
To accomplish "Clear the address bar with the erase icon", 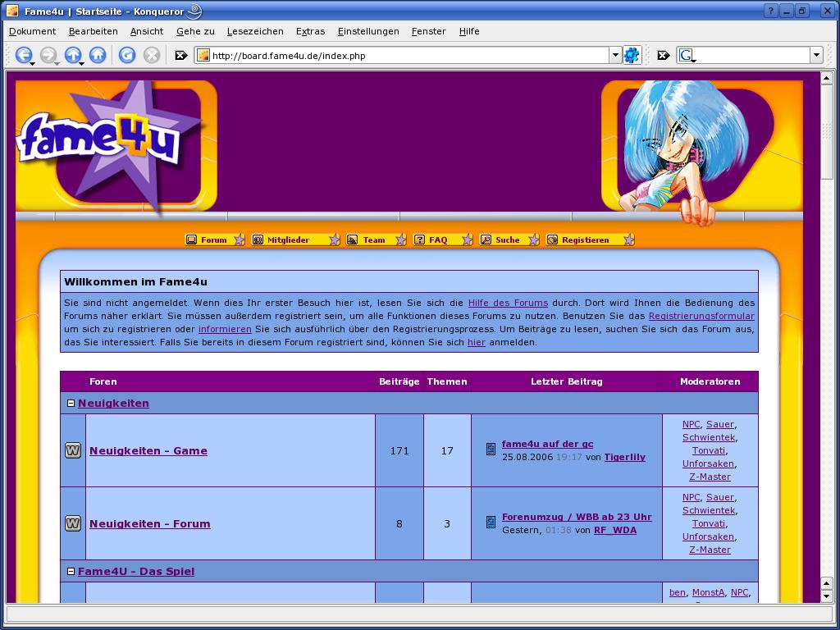I will [181, 55].
